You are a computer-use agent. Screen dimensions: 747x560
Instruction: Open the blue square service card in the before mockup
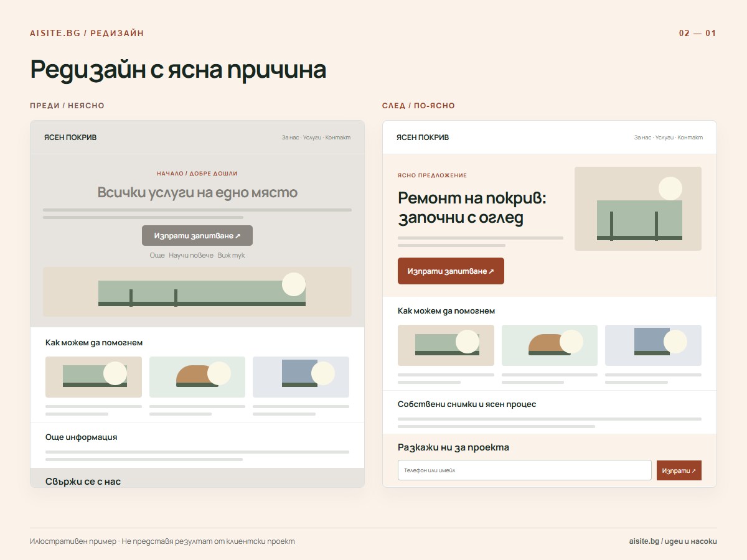coord(301,377)
